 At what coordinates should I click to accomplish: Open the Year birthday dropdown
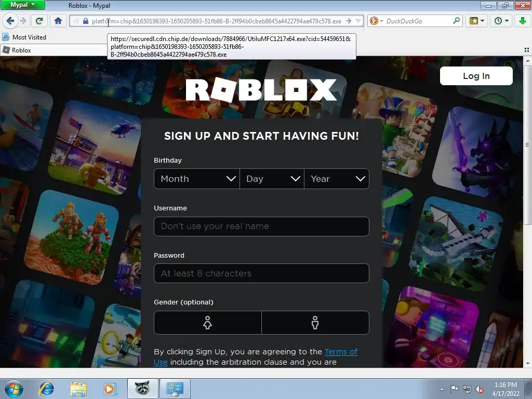[x=337, y=179]
